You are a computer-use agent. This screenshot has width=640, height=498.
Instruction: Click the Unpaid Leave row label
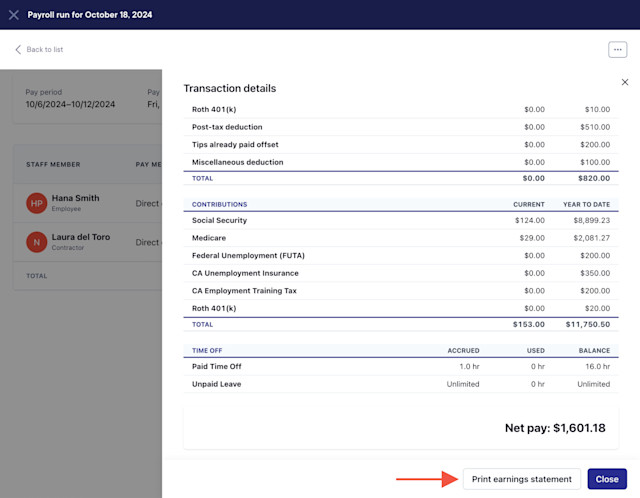click(216, 384)
